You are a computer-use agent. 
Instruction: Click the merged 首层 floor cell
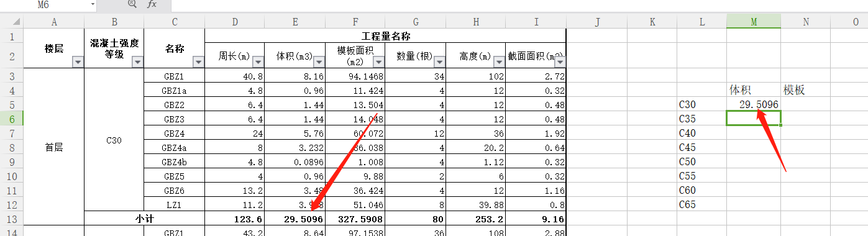click(x=53, y=148)
